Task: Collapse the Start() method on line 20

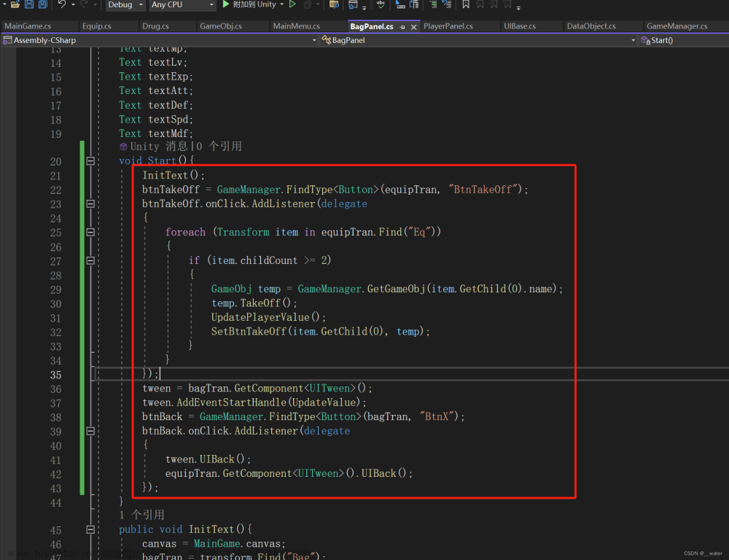Action: tap(90, 161)
